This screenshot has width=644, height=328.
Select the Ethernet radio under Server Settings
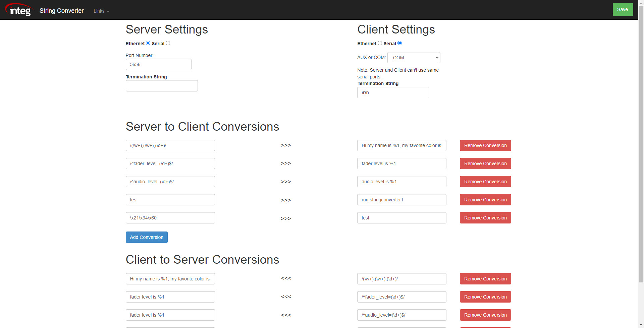click(148, 43)
